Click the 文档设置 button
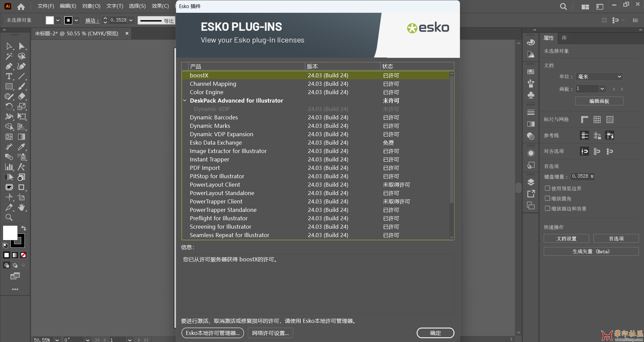 566,238
